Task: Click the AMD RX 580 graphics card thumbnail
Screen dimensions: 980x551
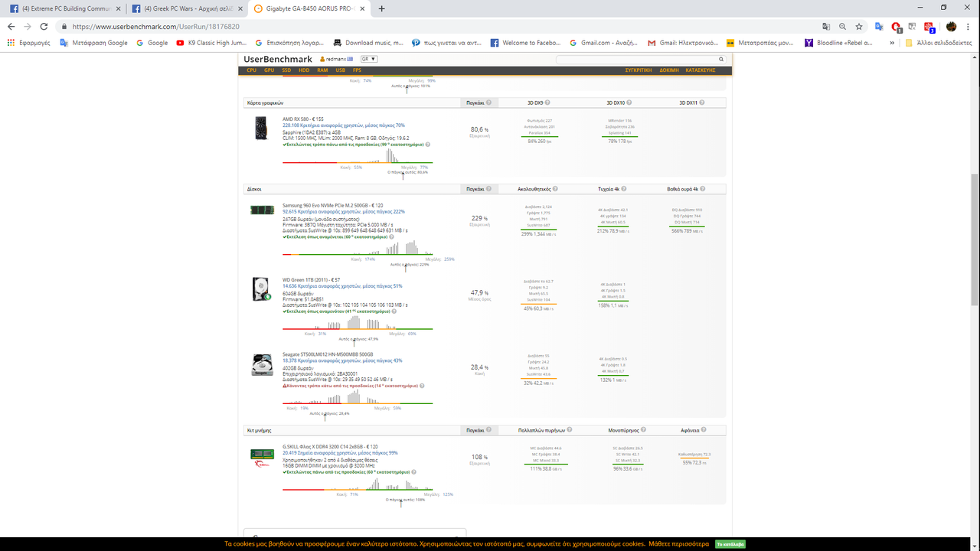Action: pos(261,128)
